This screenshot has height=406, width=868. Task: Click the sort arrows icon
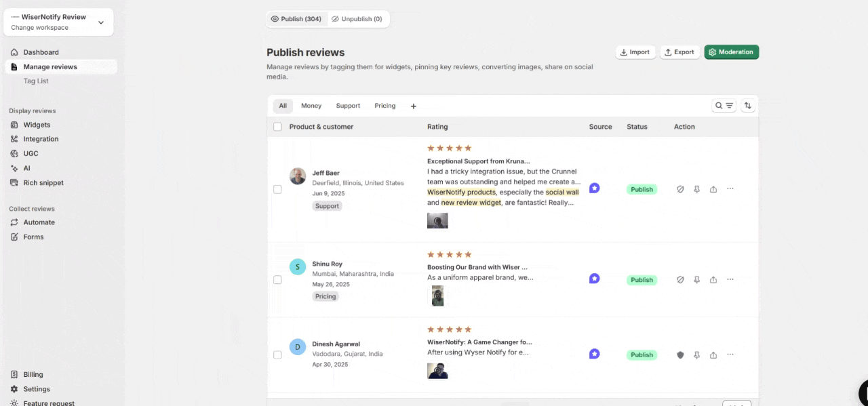coord(748,106)
